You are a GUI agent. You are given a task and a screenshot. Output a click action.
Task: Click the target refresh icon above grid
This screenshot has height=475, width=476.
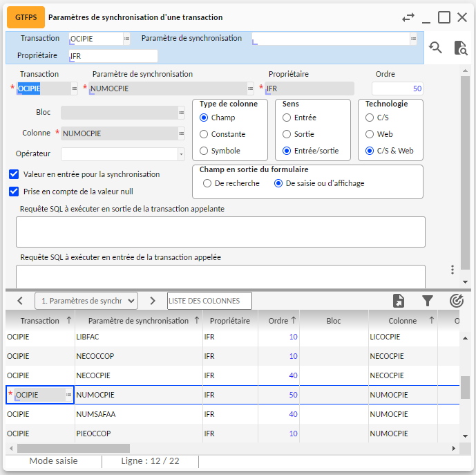pos(456,301)
